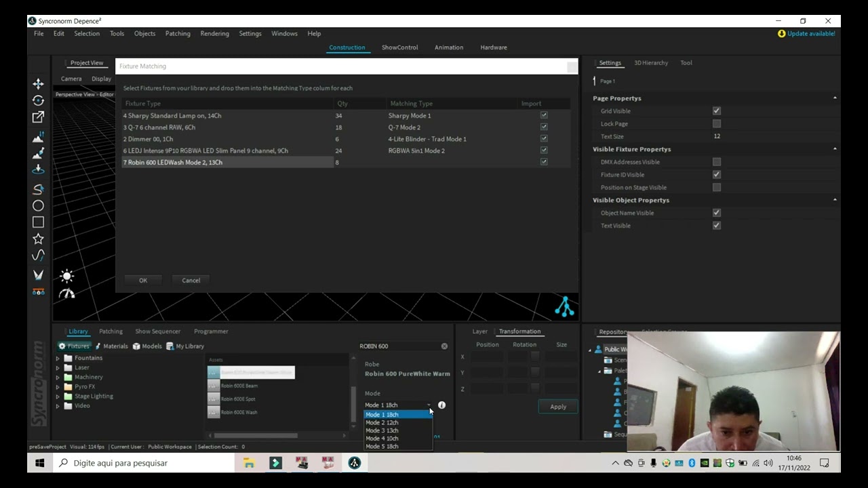Select the drop-to-ground tool
The image size is (868, 488).
pyautogui.click(x=38, y=169)
